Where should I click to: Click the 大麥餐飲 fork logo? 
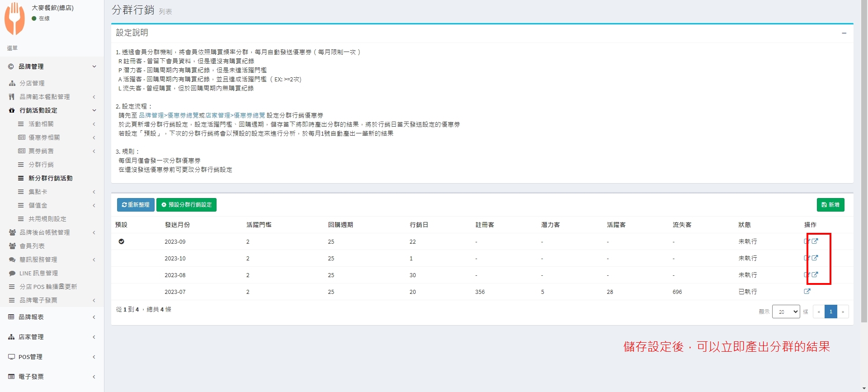[14, 19]
